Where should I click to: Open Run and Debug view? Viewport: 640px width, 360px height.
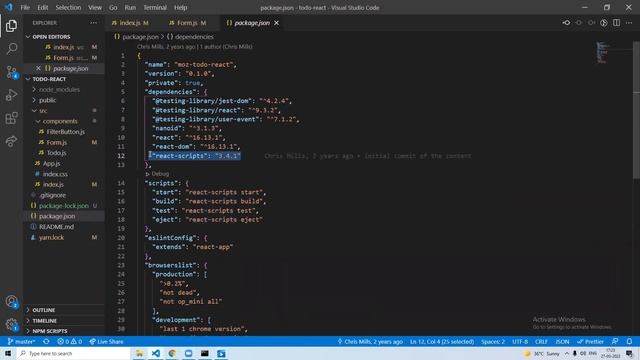[11, 95]
